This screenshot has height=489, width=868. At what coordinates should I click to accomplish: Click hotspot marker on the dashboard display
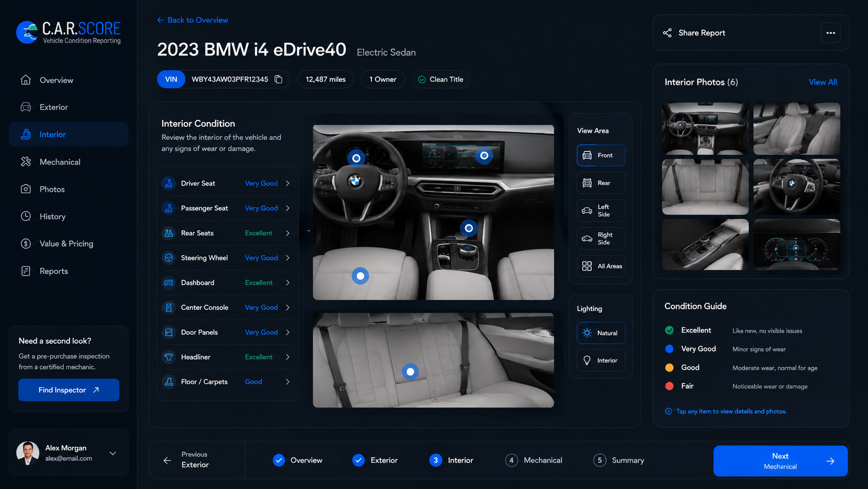point(484,155)
